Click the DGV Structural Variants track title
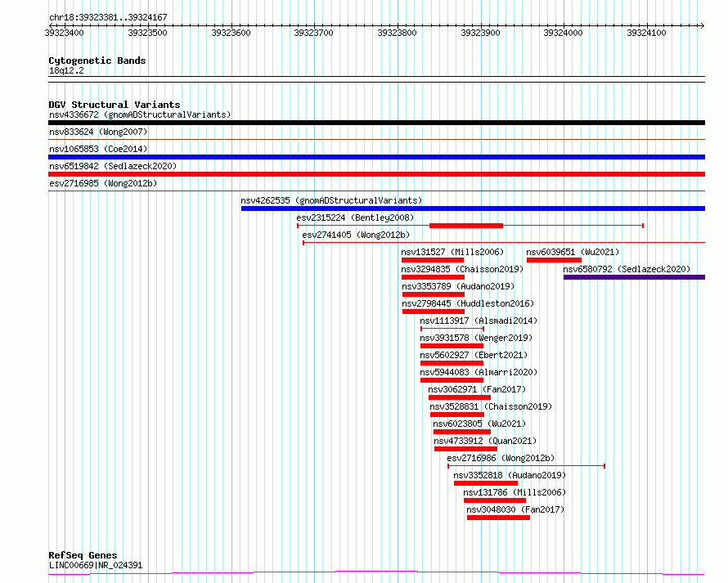 [x=115, y=105]
